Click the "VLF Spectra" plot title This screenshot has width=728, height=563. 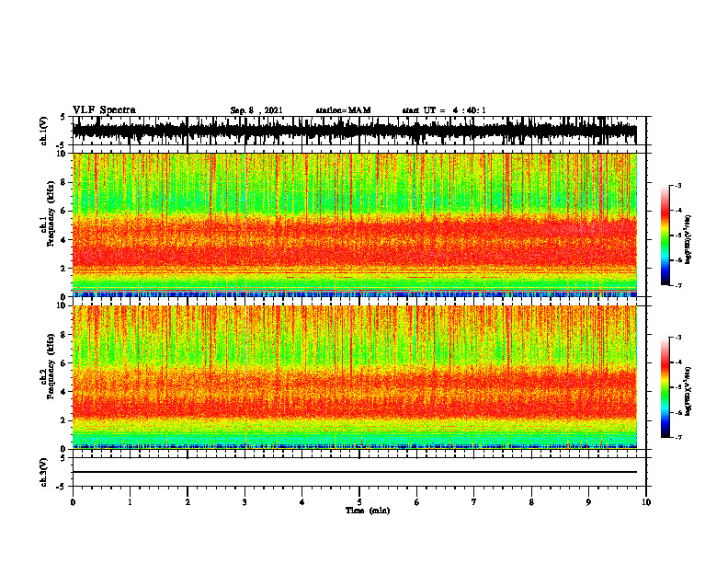tap(104, 110)
